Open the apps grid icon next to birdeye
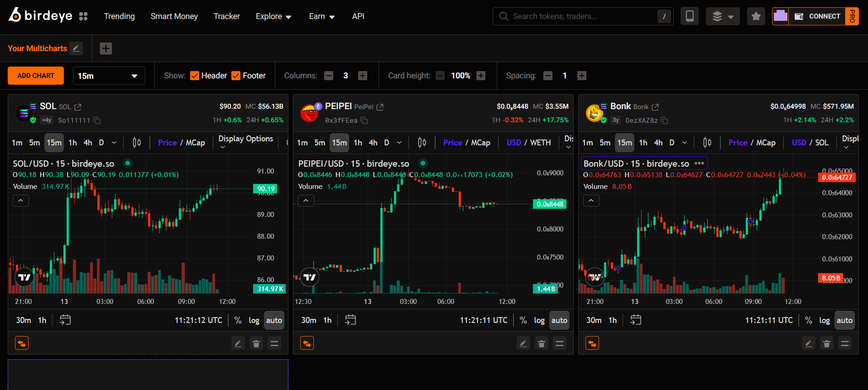Screen dimensions: 868x390 click(83, 16)
